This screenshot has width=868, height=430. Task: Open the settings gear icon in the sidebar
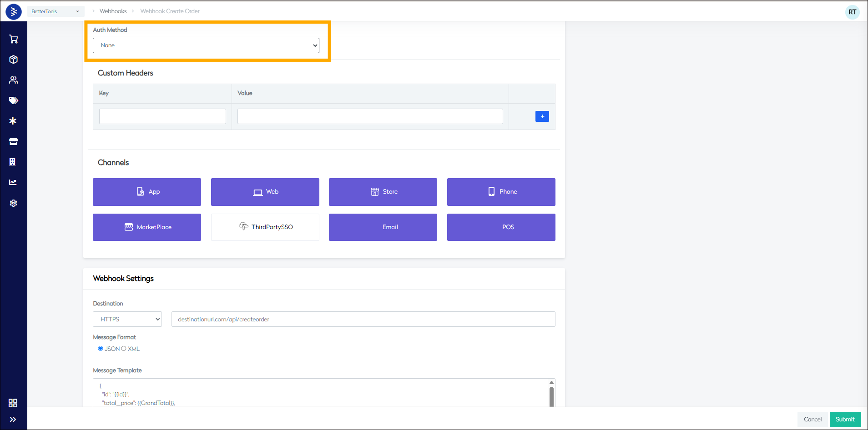(14, 203)
